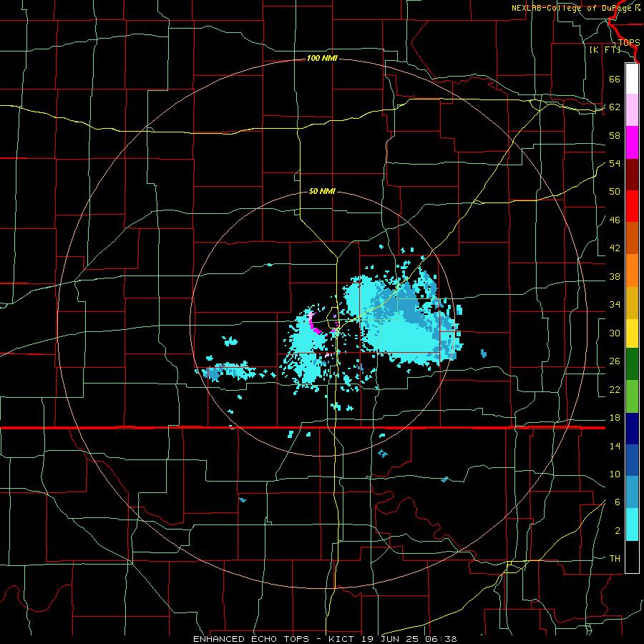Select the magenta legend color swatch
Image resolution: width=644 pixels, height=644 pixels.
coord(632,142)
